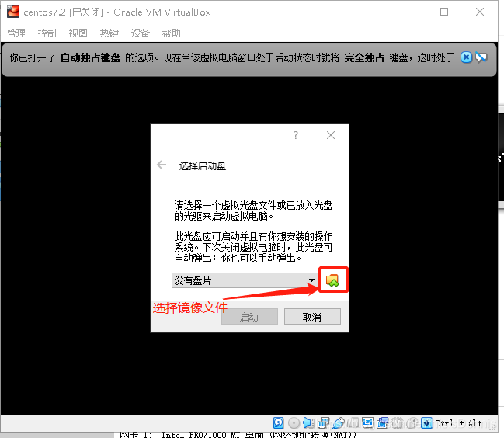The width and height of the screenshot is (504, 438).
Task: Click the VirtualBox app icon in title bar
Action: click(13, 12)
